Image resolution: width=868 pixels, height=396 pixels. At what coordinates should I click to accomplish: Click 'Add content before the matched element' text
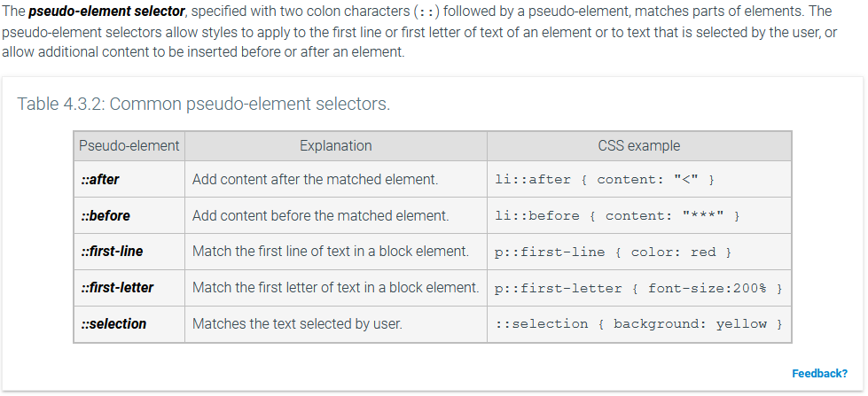point(321,215)
